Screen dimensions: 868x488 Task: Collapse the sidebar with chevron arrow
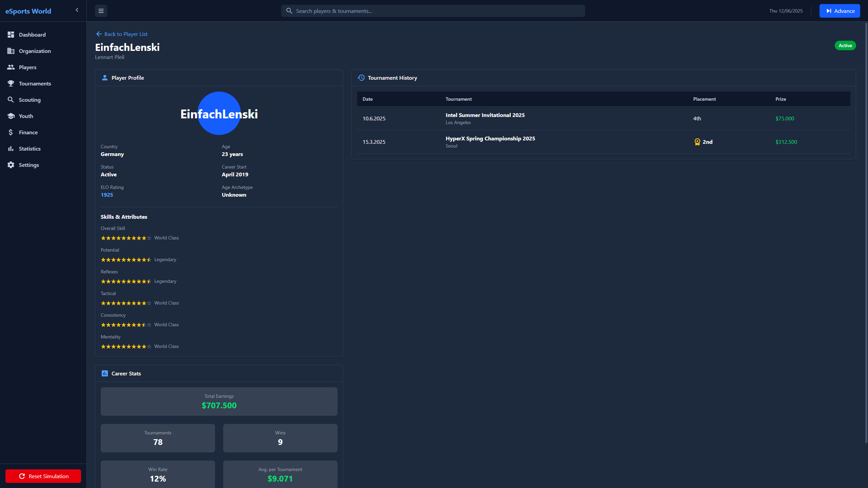pyautogui.click(x=77, y=10)
